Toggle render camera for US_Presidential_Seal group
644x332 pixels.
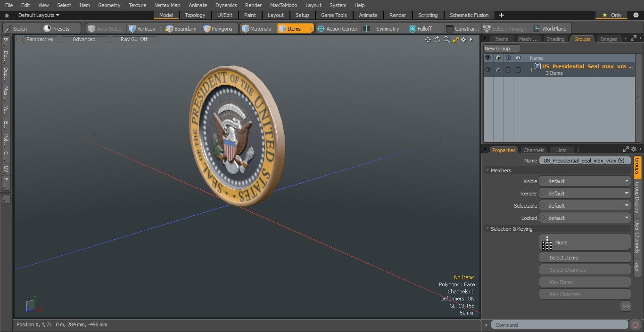click(498, 70)
